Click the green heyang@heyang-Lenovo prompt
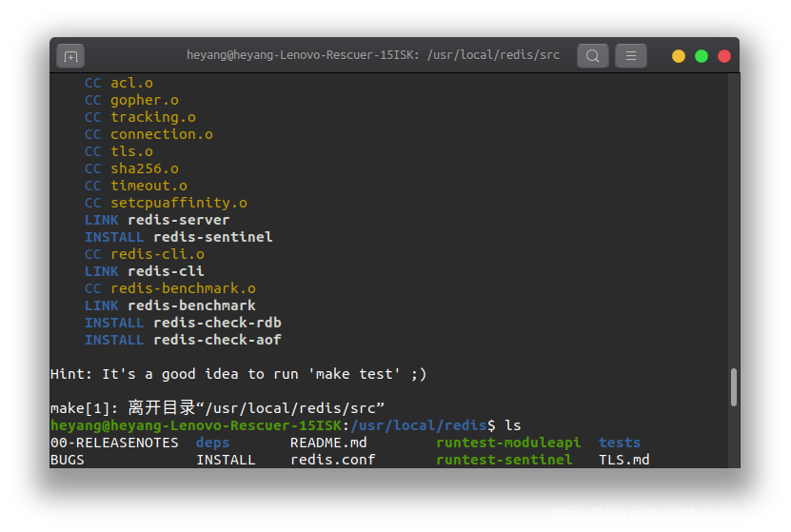This screenshot has width=791, height=532. tap(196, 425)
